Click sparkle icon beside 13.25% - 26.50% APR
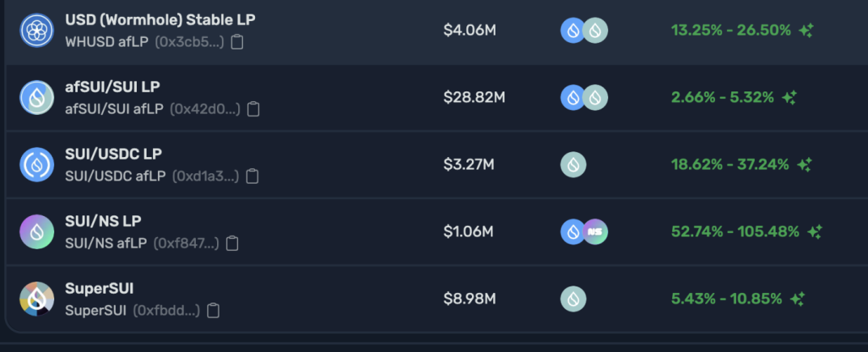This screenshot has height=352, width=868. click(806, 30)
